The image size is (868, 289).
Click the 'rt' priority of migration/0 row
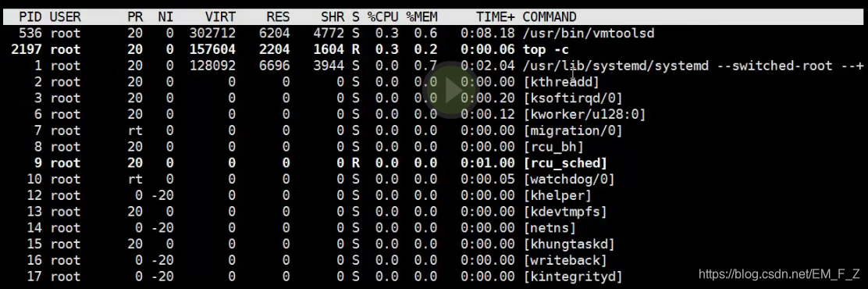(135, 130)
